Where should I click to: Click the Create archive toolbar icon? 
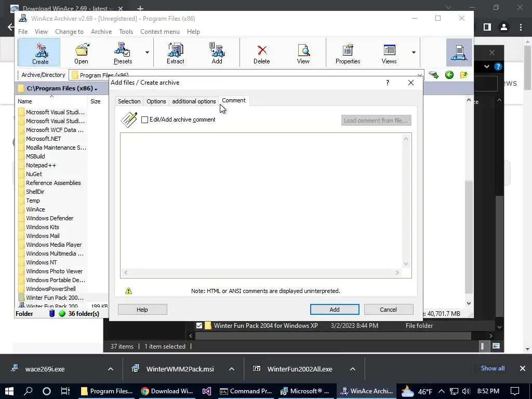coord(40,52)
